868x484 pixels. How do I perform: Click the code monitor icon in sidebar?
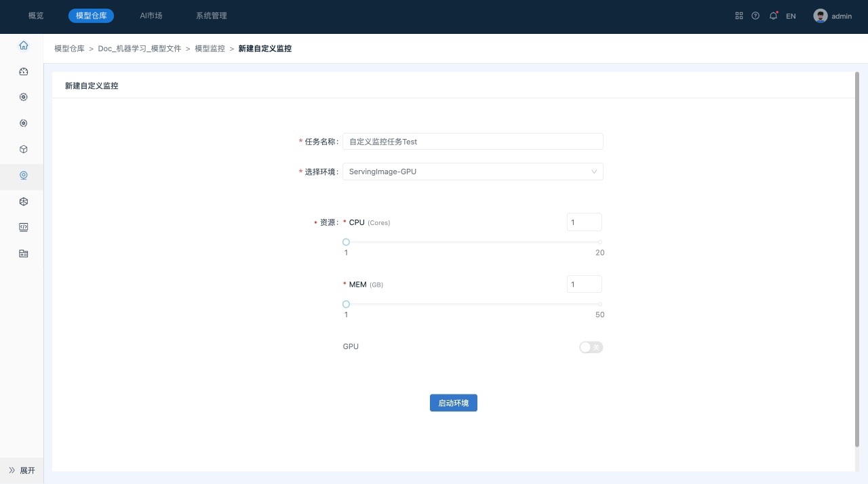[x=24, y=227]
